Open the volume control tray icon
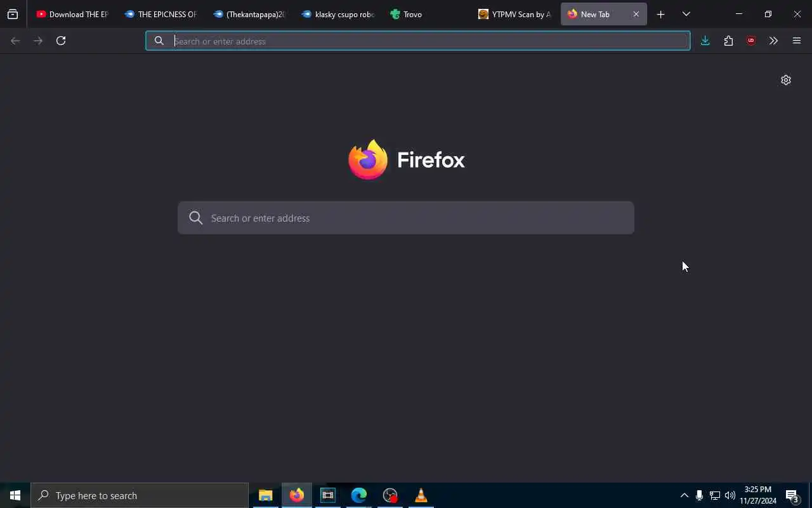Viewport: 812px width, 508px height. click(x=730, y=495)
